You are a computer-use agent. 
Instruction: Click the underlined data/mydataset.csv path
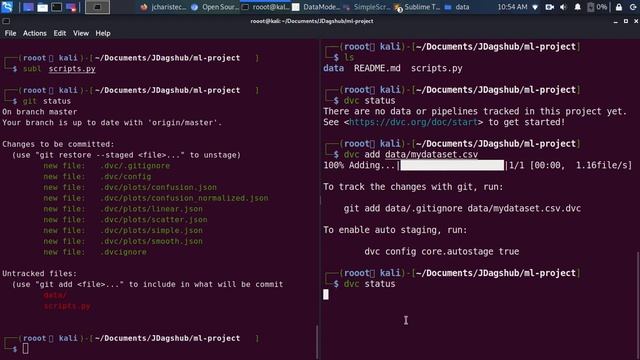(x=431, y=154)
